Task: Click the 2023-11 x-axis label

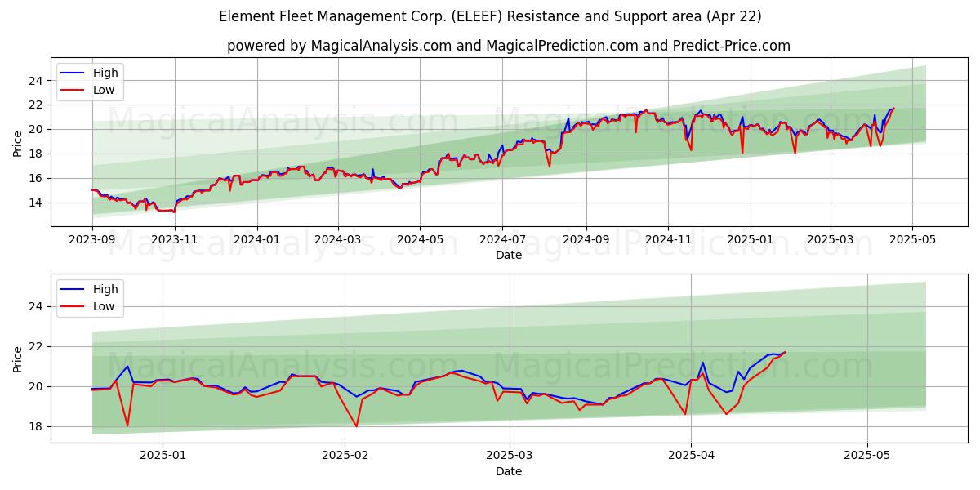Action: (175, 240)
